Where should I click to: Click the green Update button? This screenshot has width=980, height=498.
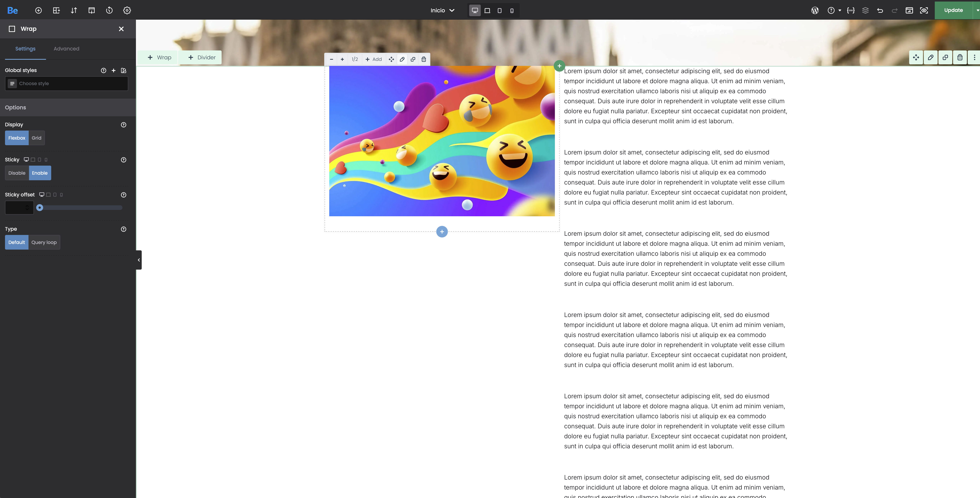tap(953, 10)
